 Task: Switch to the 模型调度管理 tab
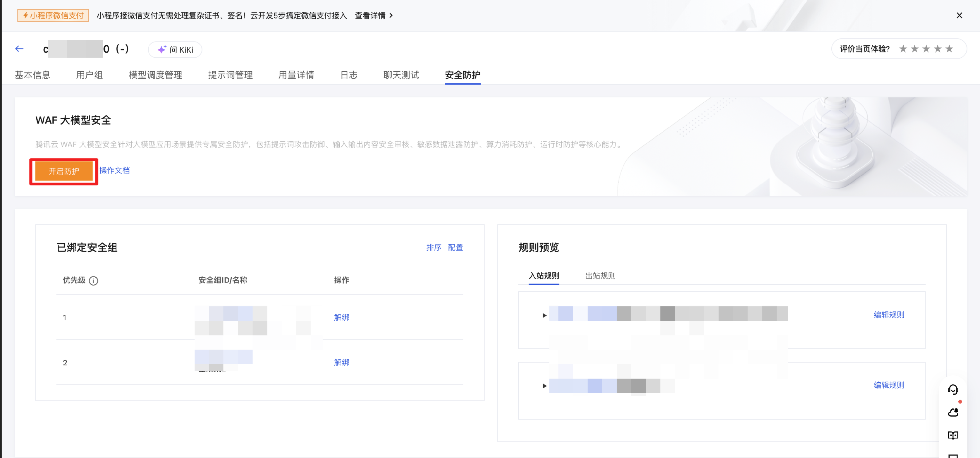click(155, 75)
